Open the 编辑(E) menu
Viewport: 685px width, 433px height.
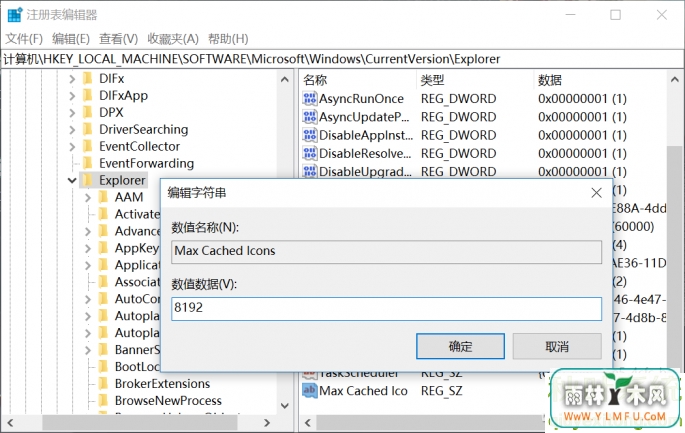tap(71, 39)
